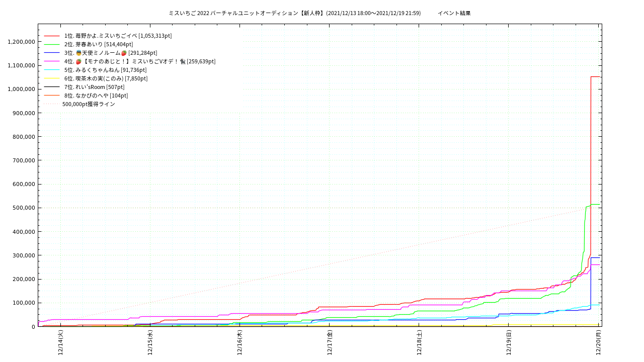Select legend entry 8位 なかぴのへや
The height and width of the screenshot is (362, 644).
pyautogui.click(x=96, y=96)
